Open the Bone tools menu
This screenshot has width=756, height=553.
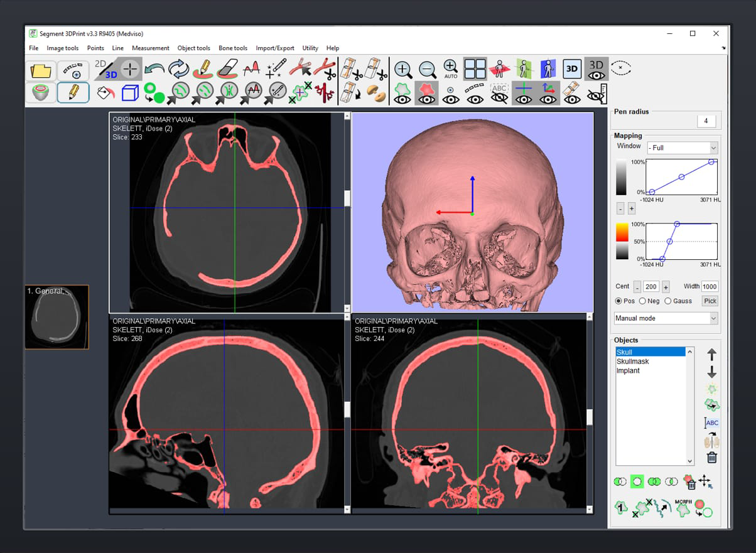pos(232,48)
